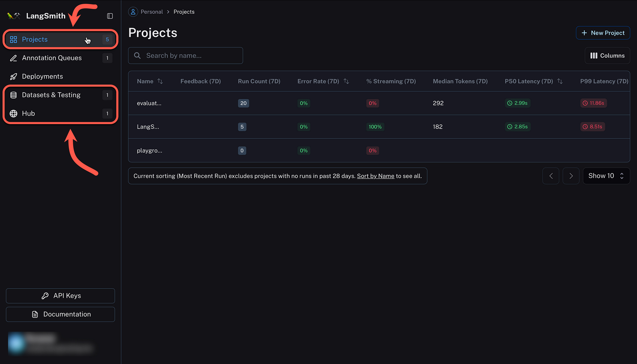
Task: Click the Datasets & Testing database icon
Action: (x=13, y=95)
